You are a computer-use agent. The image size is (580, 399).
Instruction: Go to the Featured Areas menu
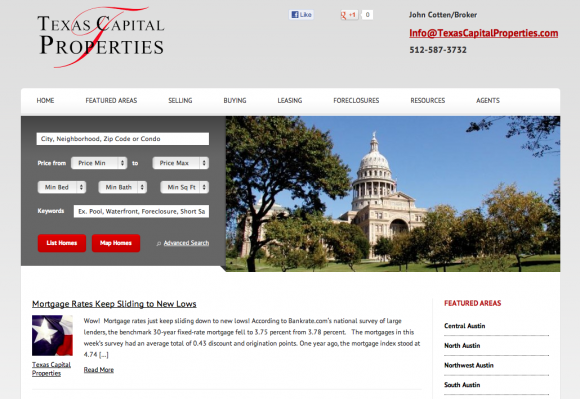(111, 101)
